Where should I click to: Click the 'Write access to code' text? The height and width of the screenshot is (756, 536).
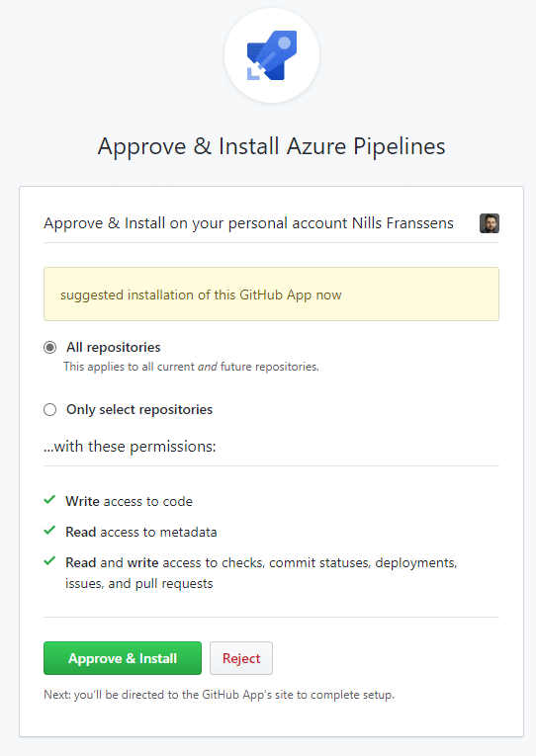click(129, 501)
